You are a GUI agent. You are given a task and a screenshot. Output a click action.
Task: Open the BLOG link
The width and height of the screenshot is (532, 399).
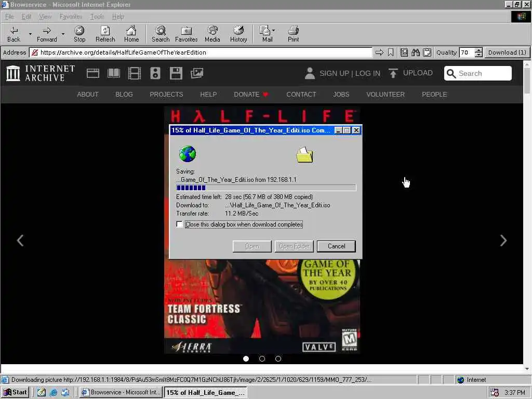click(124, 95)
